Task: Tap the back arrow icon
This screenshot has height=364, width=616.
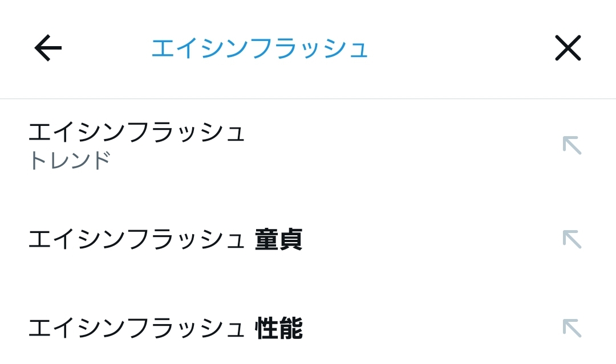Action: point(48,48)
